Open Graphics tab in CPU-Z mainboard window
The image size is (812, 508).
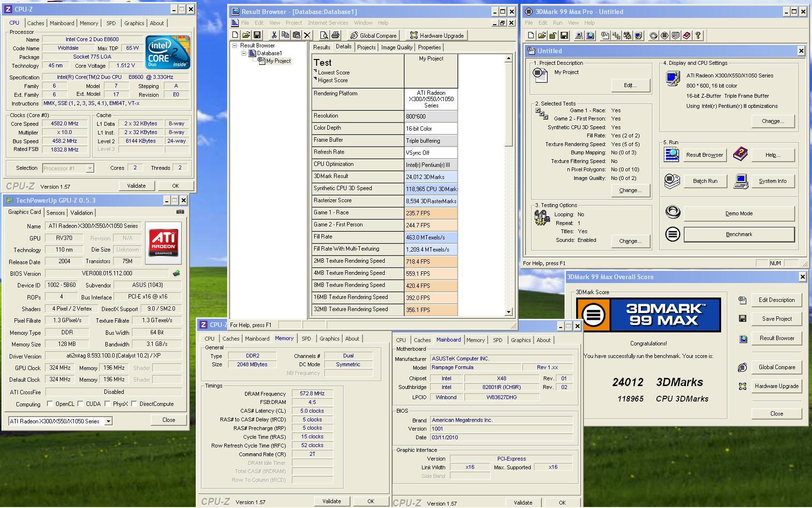click(x=521, y=340)
